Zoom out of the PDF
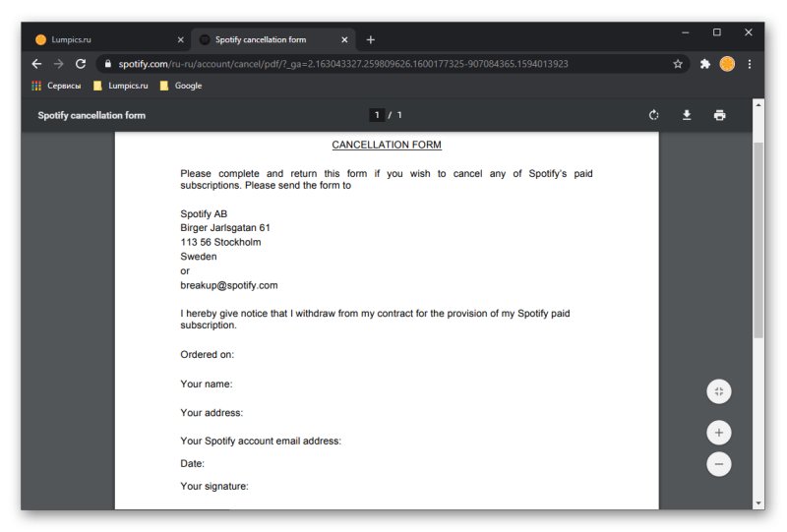The image size is (787, 532). click(719, 464)
